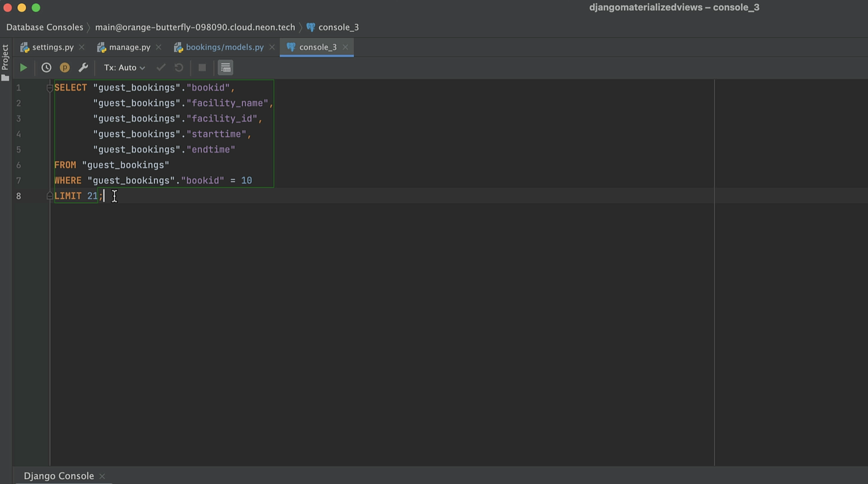Select the console_3 editor tab
This screenshot has width=868, height=484.
pyautogui.click(x=318, y=47)
